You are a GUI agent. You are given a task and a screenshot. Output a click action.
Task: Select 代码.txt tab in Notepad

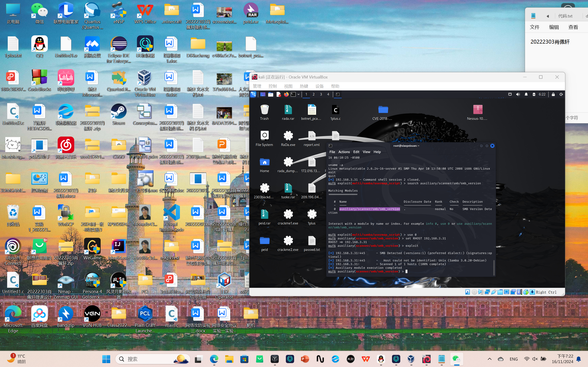[x=565, y=16]
